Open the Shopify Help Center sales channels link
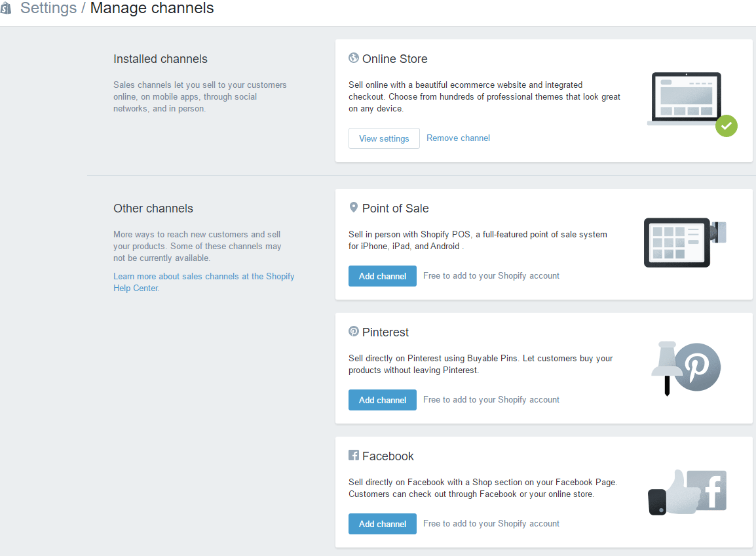This screenshot has height=556, width=756. click(204, 283)
